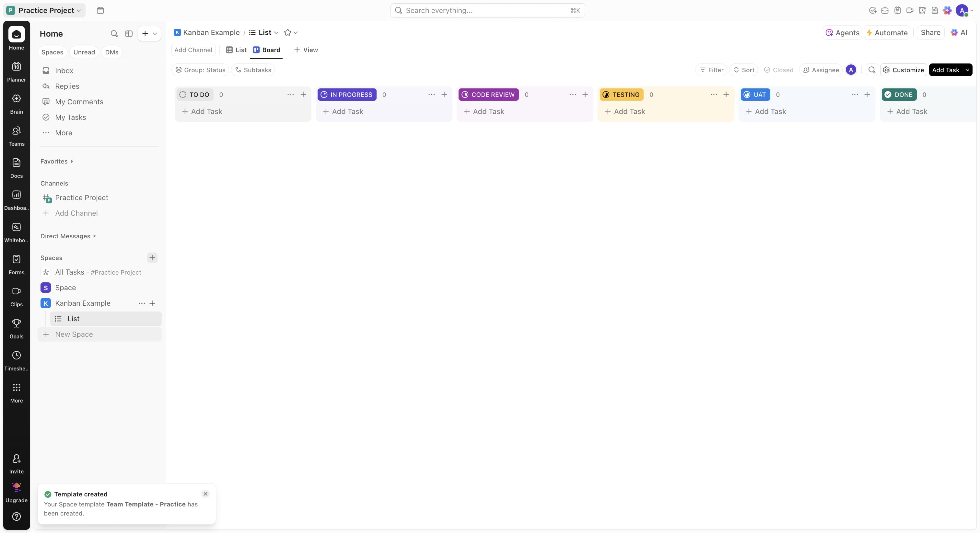The image size is (980, 533).
Task: Select the Unread filter pill
Action: [84, 52]
